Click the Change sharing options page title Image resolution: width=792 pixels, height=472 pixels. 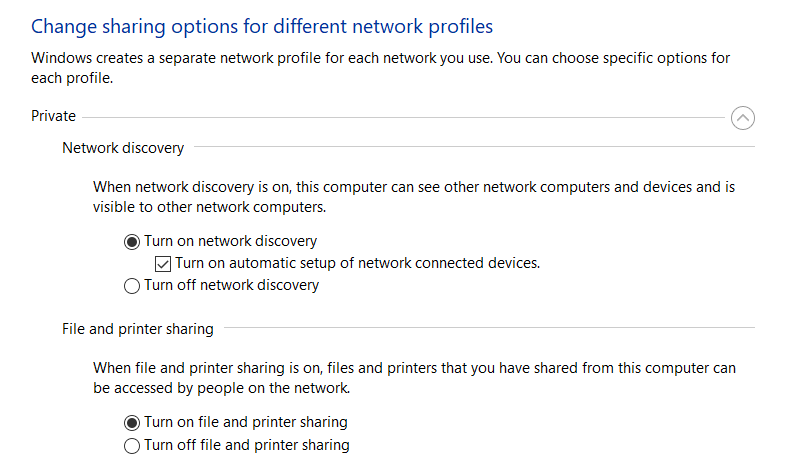point(262,26)
